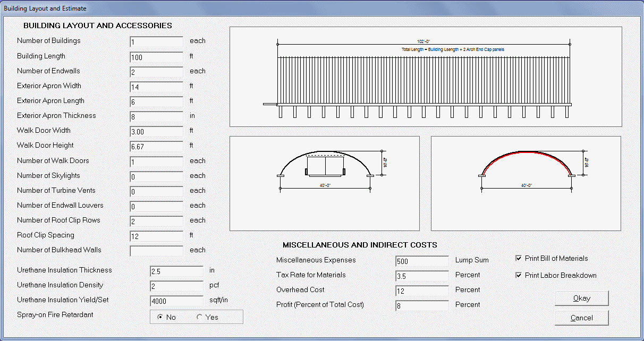The image size is (644, 341).
Task: Focus the Exterior Apron Width field
Action: pos(156,87)
